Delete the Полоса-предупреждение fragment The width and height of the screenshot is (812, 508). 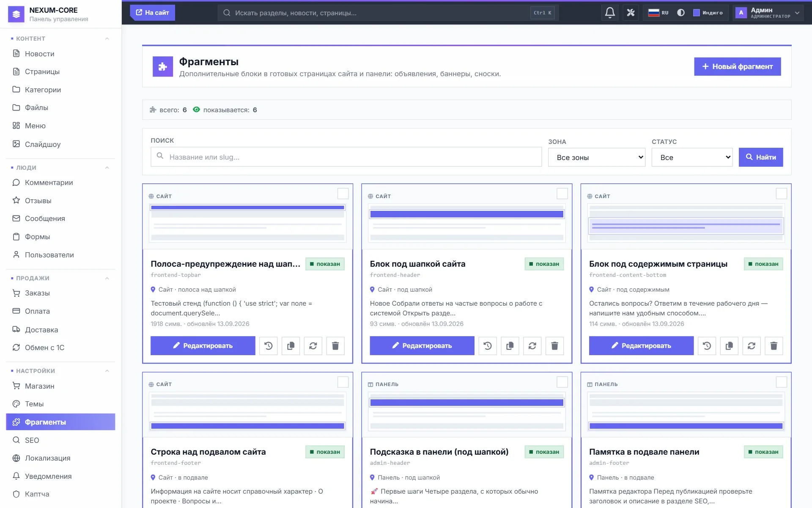point(335,346)
